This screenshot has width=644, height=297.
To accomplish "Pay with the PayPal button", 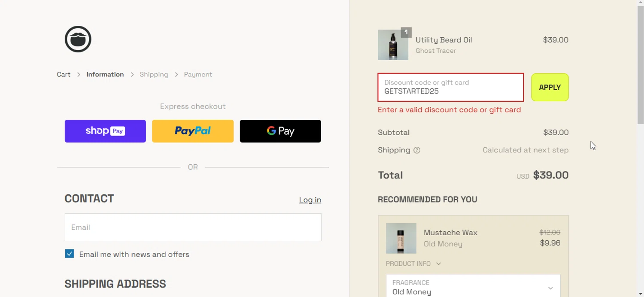I will click(193, 131).
